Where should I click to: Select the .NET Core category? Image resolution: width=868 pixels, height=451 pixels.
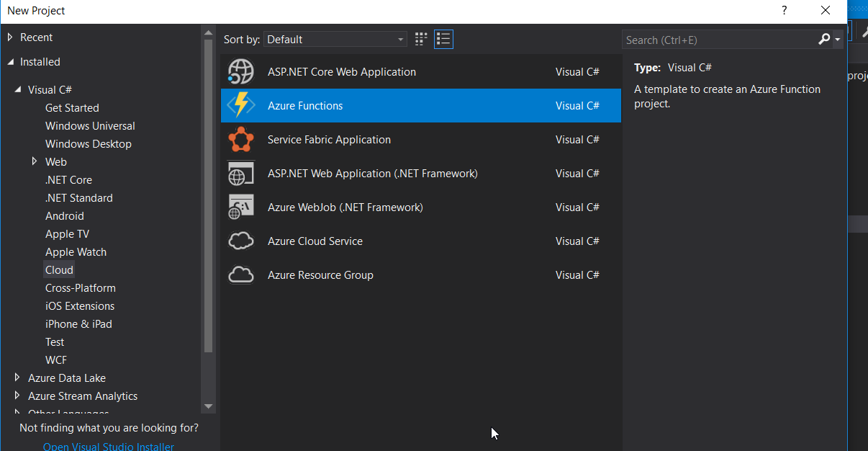point(68,180)
